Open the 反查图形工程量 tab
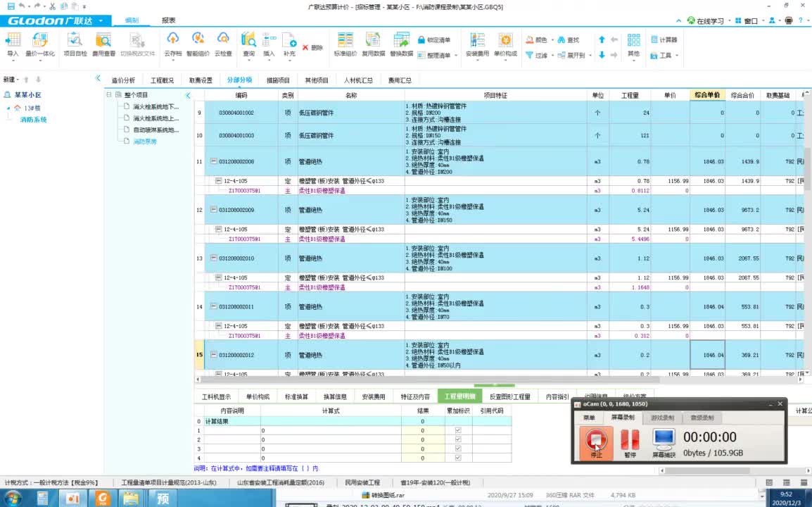 [x=509, y=396]
